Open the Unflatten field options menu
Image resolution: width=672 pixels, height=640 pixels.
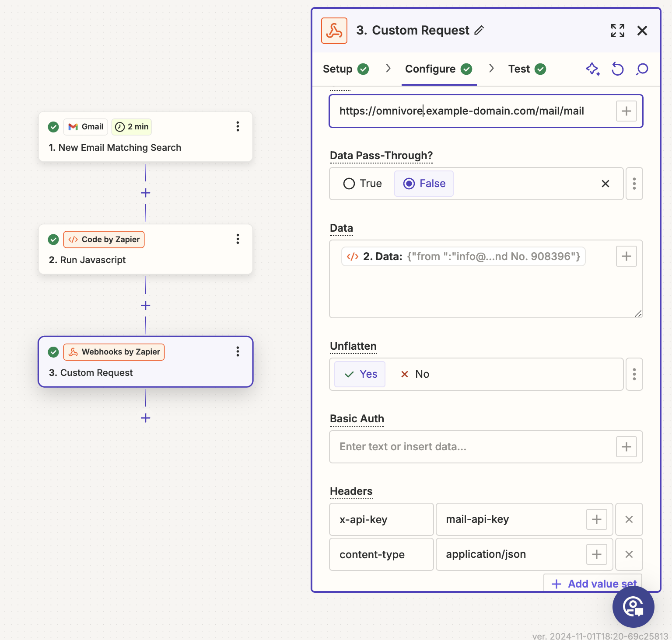tap(634, 374)
